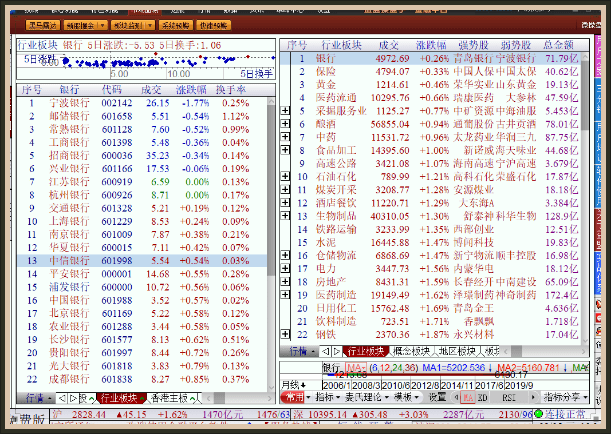Viewport: 611px width, 434px height.
Task: Click right tab-scroll arrow under sector list
Action: click(337, 351)
